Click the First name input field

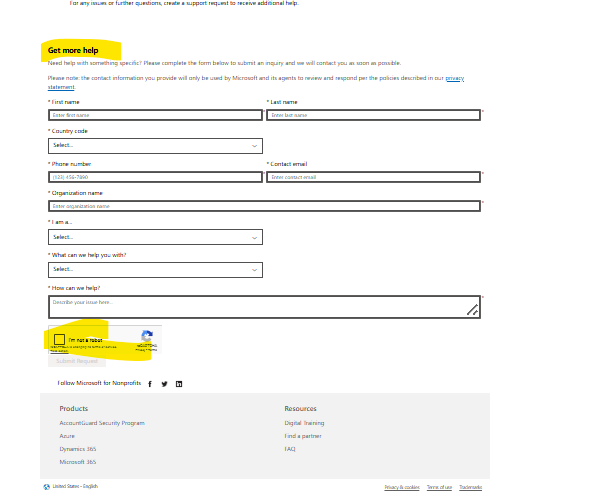[155, 115]
